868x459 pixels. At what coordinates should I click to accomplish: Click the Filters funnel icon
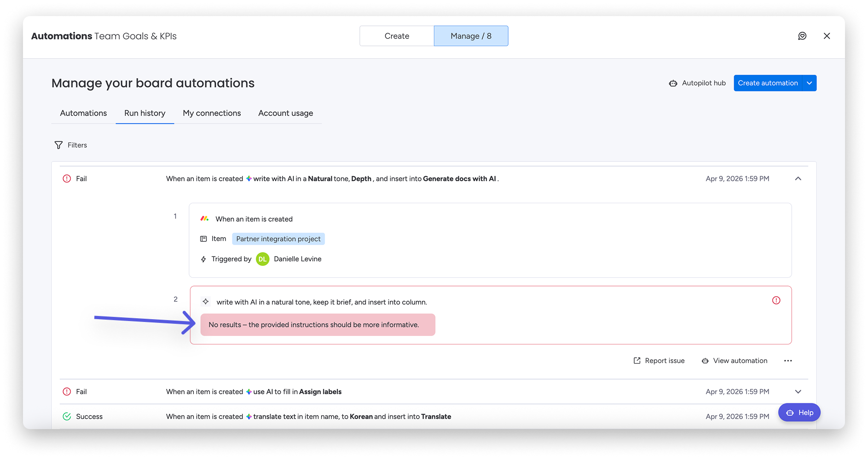[58, 145]
